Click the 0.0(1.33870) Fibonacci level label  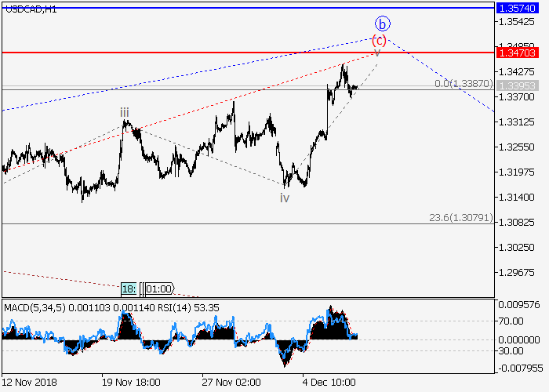(x=464, y=84)
